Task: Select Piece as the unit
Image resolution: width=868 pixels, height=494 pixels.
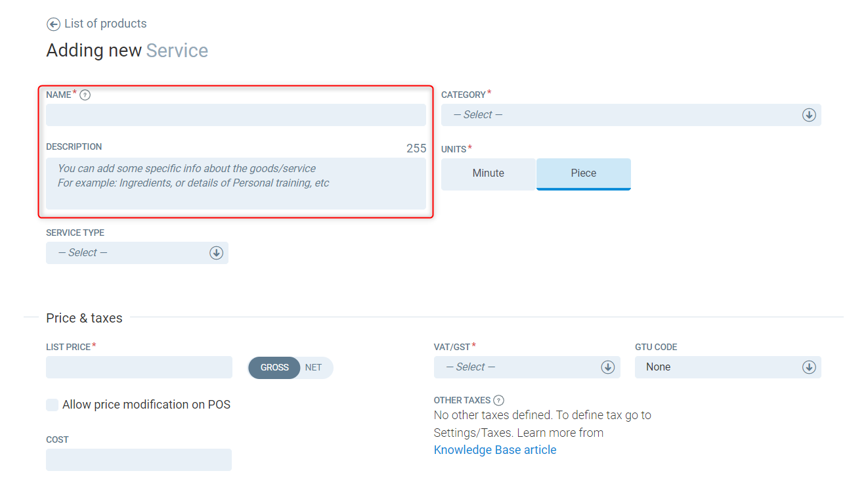Action: click(583, 173)
